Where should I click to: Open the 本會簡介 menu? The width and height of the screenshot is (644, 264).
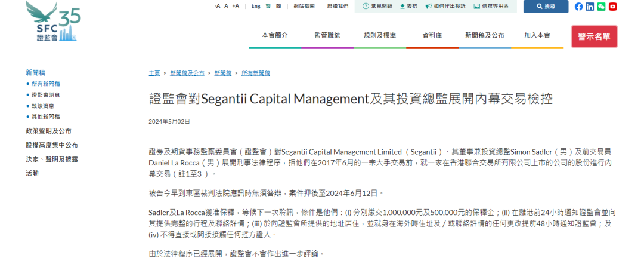coord(275,36)
